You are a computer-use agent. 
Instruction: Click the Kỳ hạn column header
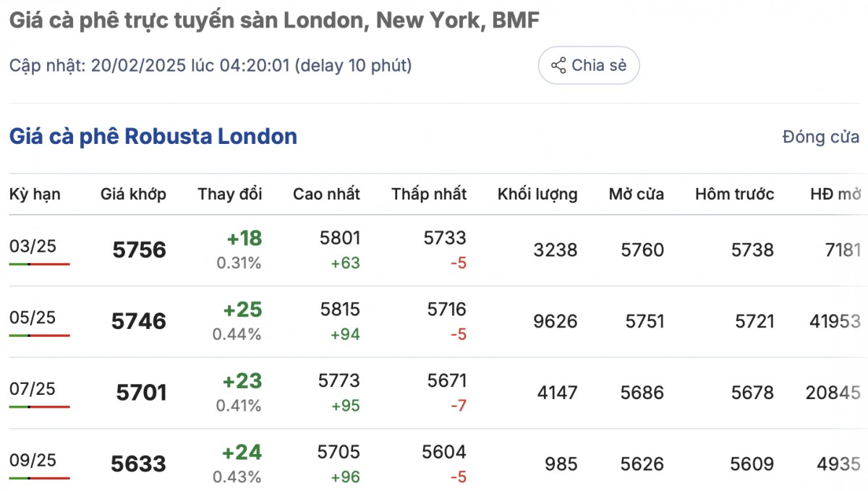35,194
